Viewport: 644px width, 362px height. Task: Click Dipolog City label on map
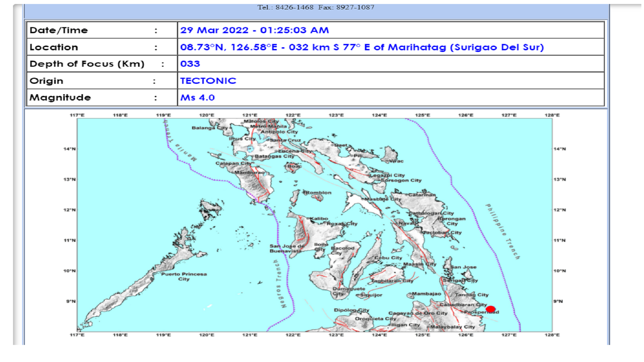(352, 310)
